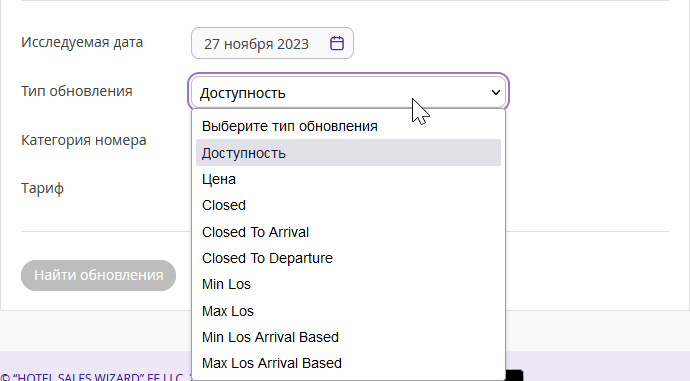Click the date field '27 ноября 2023'

[x=272, y=43]
